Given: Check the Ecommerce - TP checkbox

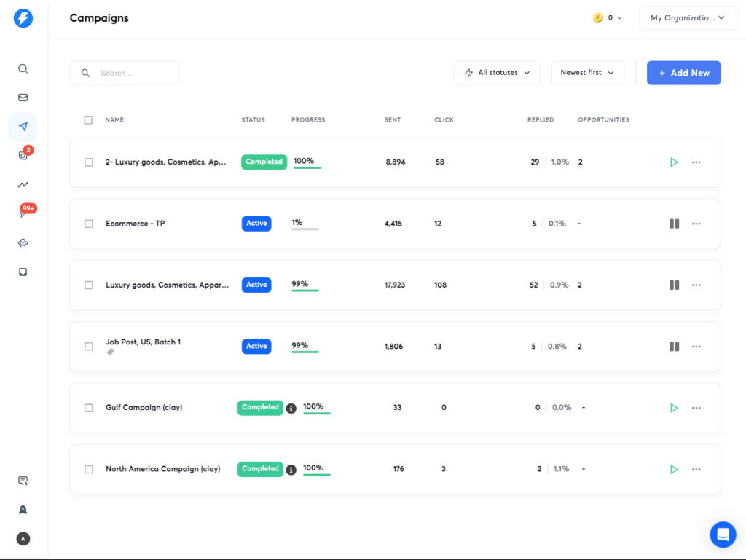Looking at the screenshot, I should pos(89,224).
